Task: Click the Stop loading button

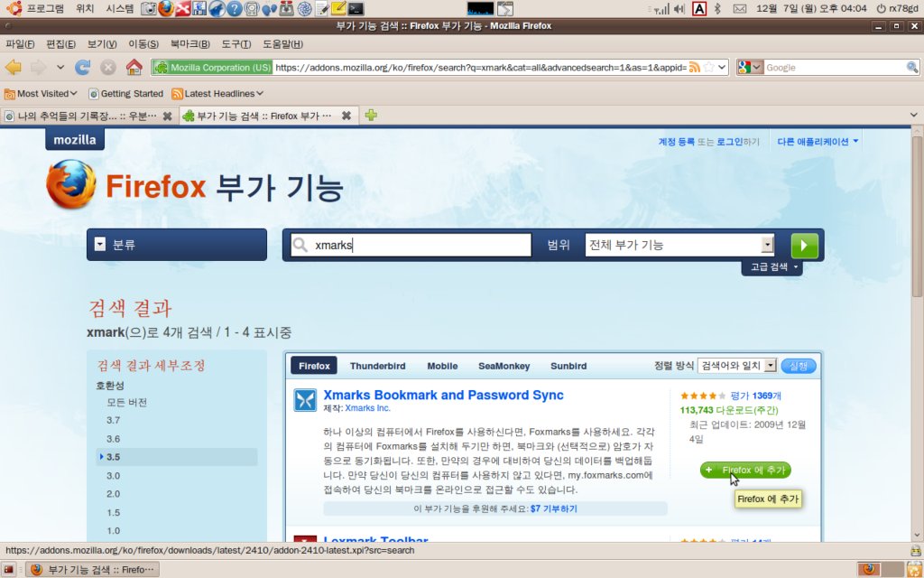Action: 108,67
